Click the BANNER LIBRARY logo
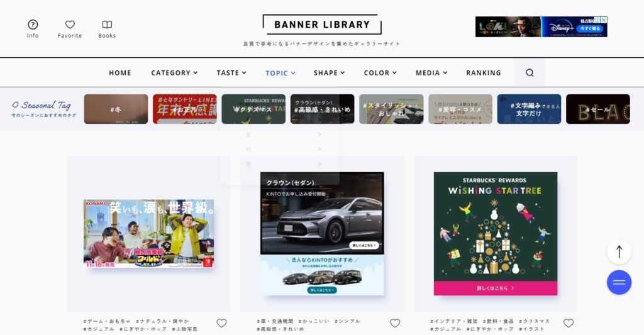The height and width of the screenshot is (335, 644). click(322, 25)
